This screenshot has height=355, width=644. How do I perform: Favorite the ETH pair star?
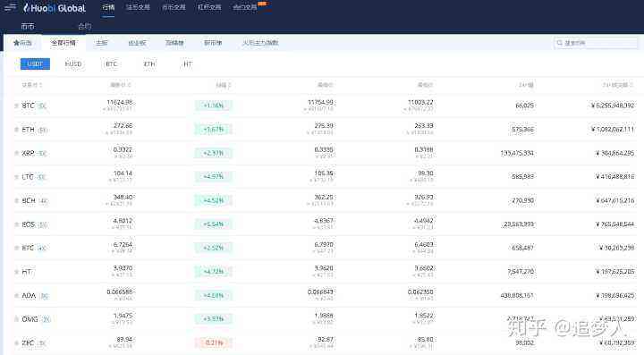16,130
